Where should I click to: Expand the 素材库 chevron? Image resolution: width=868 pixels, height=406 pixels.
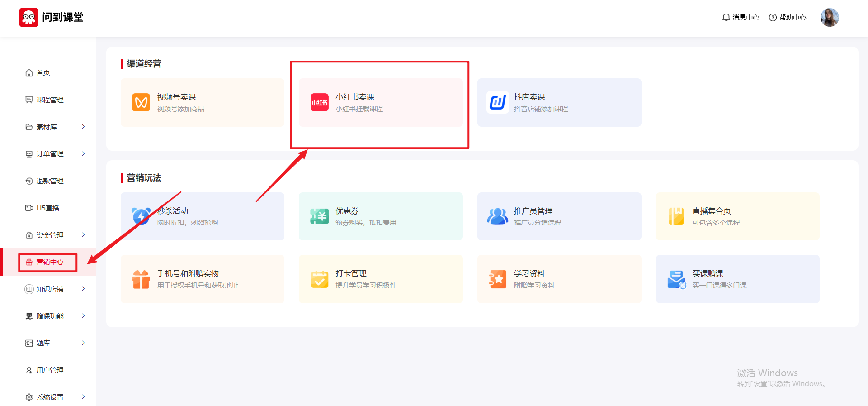click(x=83, y=127)
